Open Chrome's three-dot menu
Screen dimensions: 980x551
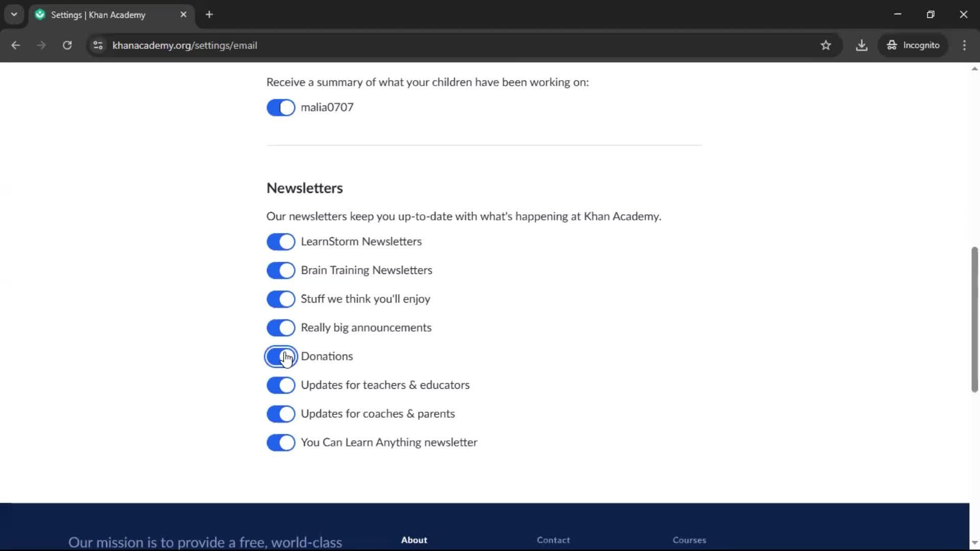pyautogui.click(x=964, y=45)
